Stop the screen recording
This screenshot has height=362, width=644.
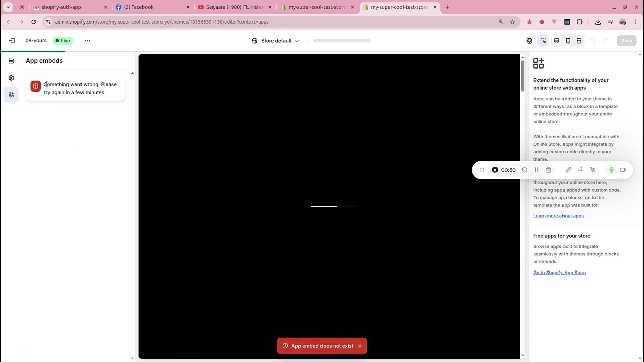coord(495,170)
